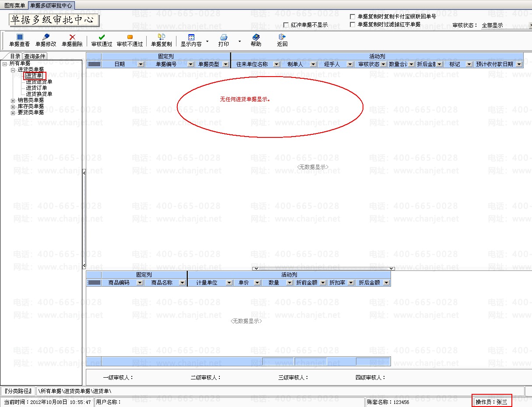Check 单据复制时复制卡付宝银联回单号 option
Image resolution: width=532 pixels, height=407 pixels.
[x=353, y=17]
